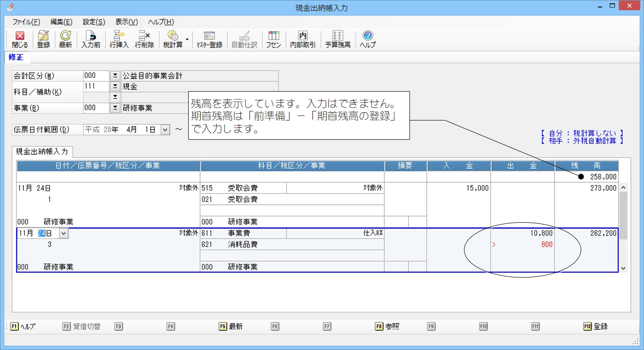
Task: Open マスター登録 from the toolbar
Action: pyautogui.click(x=209, y=39)
